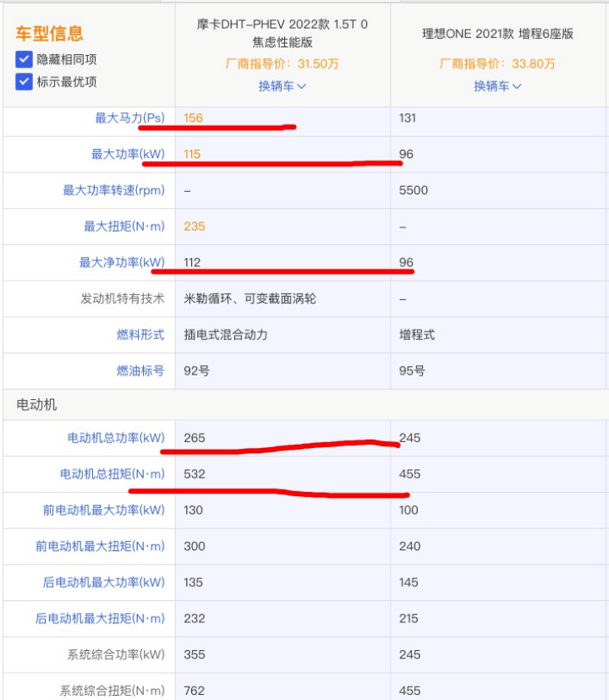This screenshot has width=609, height=700.
Task: Select horsepower value 131
Action: 408,118
